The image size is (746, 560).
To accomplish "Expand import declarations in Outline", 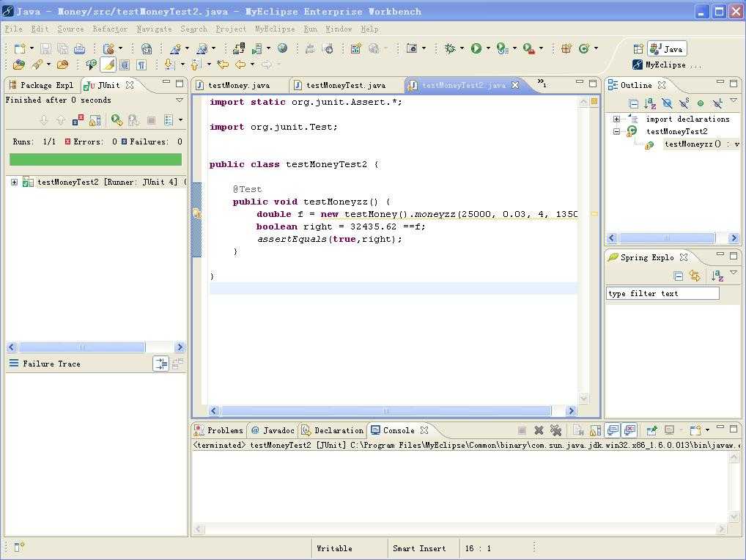I will click(616, 119).
